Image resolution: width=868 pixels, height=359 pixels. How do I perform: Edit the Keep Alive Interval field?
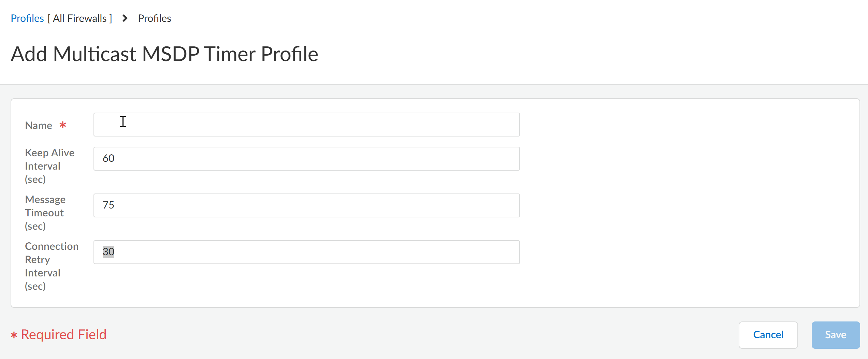[x=306, y=159]
